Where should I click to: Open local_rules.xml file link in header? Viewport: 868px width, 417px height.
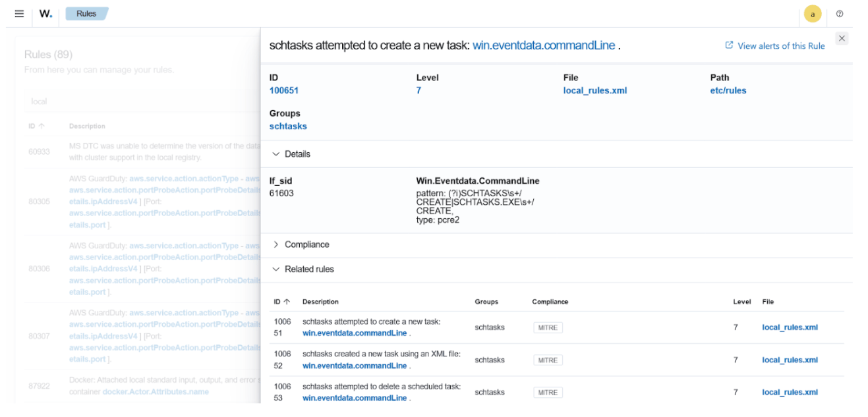[594, 91]
